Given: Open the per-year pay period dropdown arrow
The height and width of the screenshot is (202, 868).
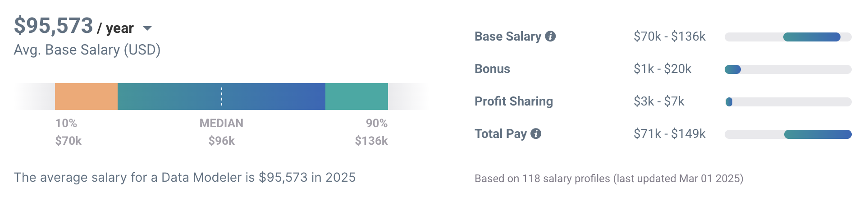Looking at the screenshot, I should pyautogui.click(x=147, y=28).
